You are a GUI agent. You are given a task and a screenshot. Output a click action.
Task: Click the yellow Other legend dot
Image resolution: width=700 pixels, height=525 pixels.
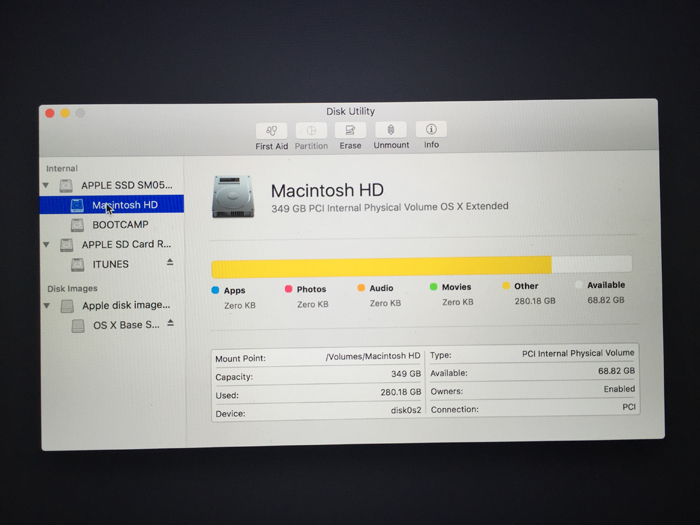point(506,287)
